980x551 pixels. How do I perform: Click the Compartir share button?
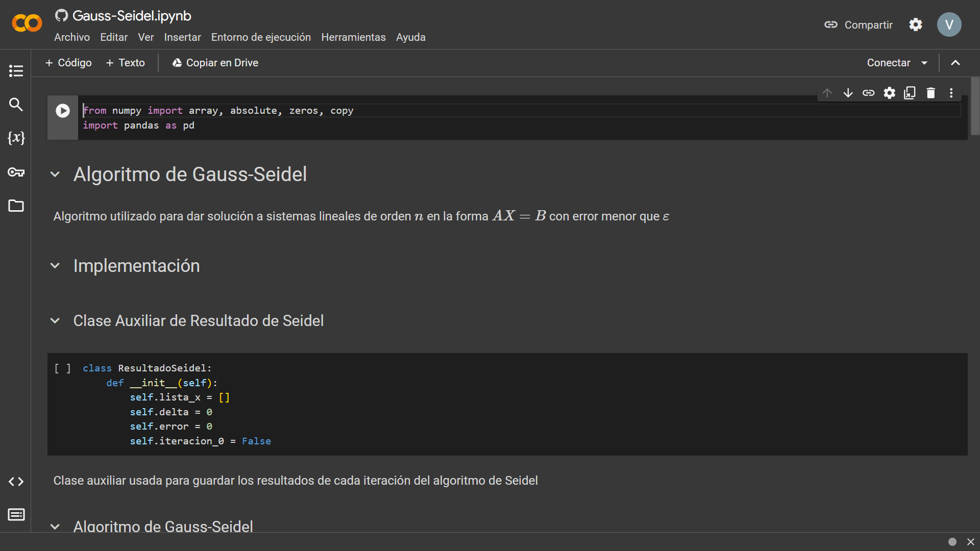point(859,24)
